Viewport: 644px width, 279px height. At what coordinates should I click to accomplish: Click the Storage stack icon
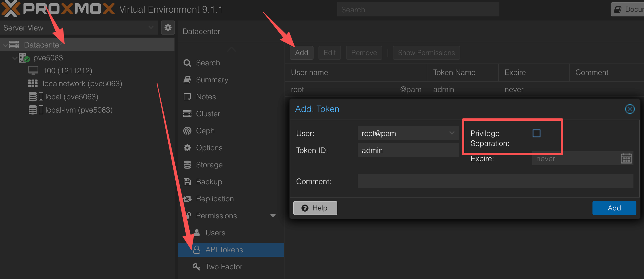pyautogui.click(x=187, y=165)
